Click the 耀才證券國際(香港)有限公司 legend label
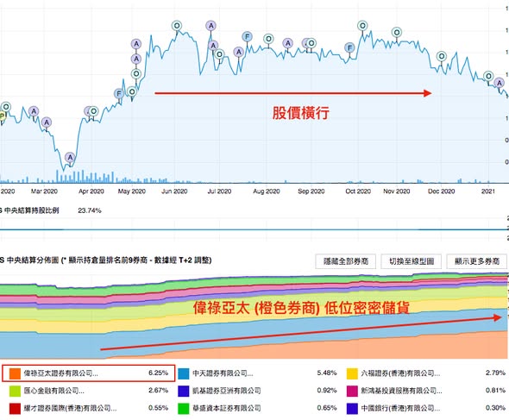The width and height of the screenshot is (509, 420). coord(70,408)
